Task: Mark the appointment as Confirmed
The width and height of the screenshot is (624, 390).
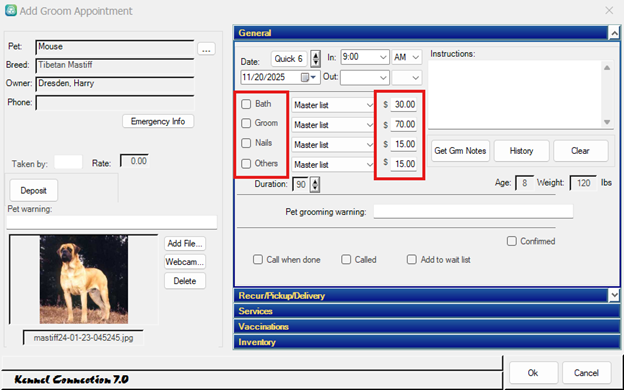Action: click(x=511, y=241)
